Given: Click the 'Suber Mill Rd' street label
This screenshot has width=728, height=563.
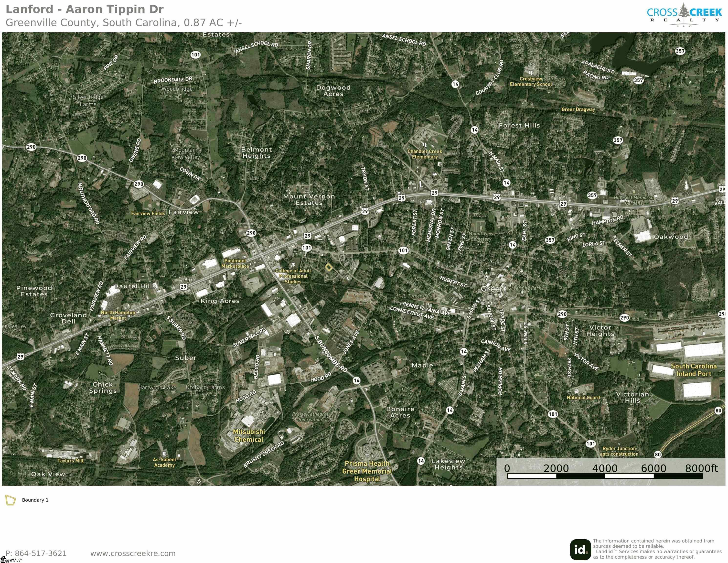Looking at the screenshot, I should point(249,337).
